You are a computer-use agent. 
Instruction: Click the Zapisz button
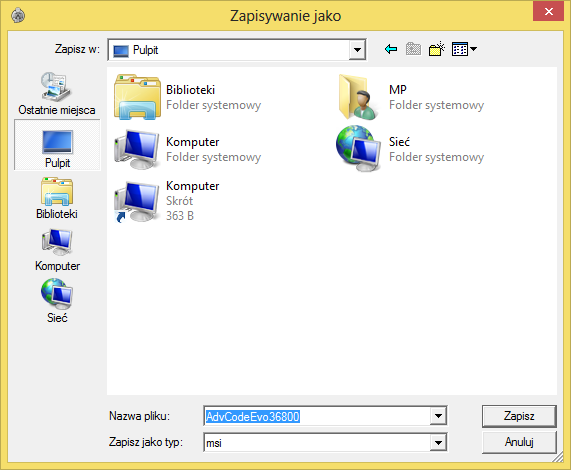(x=519, y=416)
